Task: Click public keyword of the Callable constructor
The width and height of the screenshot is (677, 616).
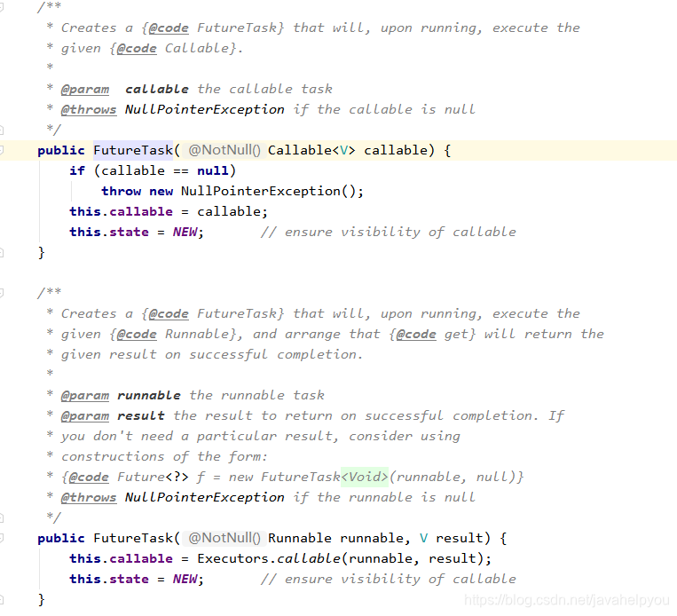Action: tap(61, 150)
